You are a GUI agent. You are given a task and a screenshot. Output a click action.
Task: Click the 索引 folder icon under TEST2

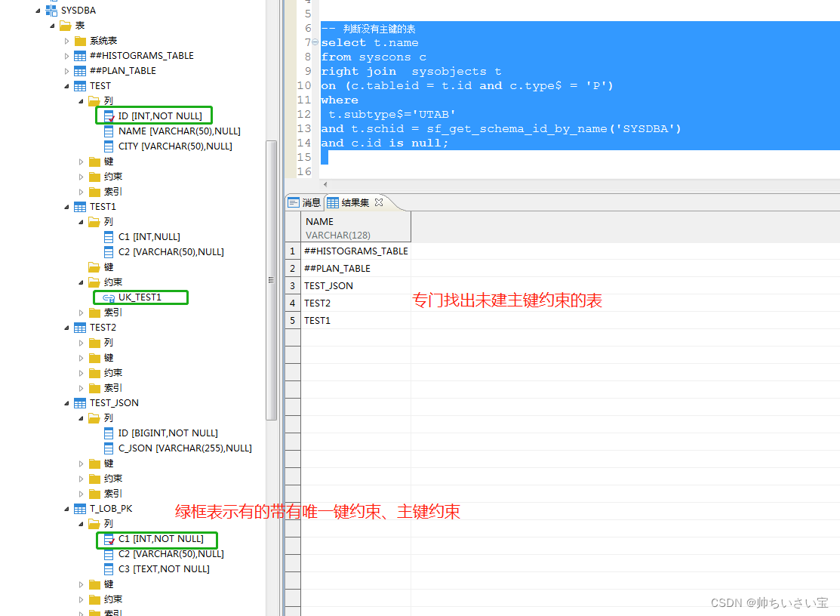[94, 388]
